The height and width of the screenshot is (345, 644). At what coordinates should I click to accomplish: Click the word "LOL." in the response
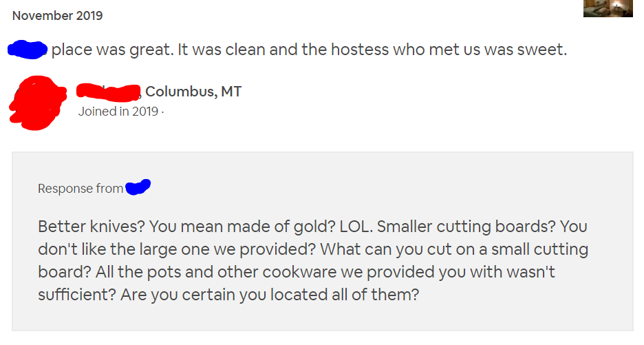pos(352,227)
